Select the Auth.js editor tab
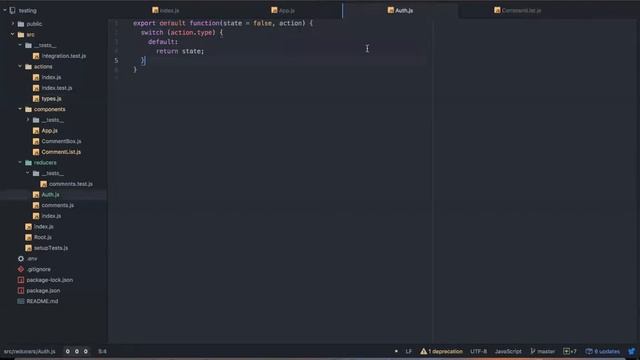640x360 pixels. [400, 10]
